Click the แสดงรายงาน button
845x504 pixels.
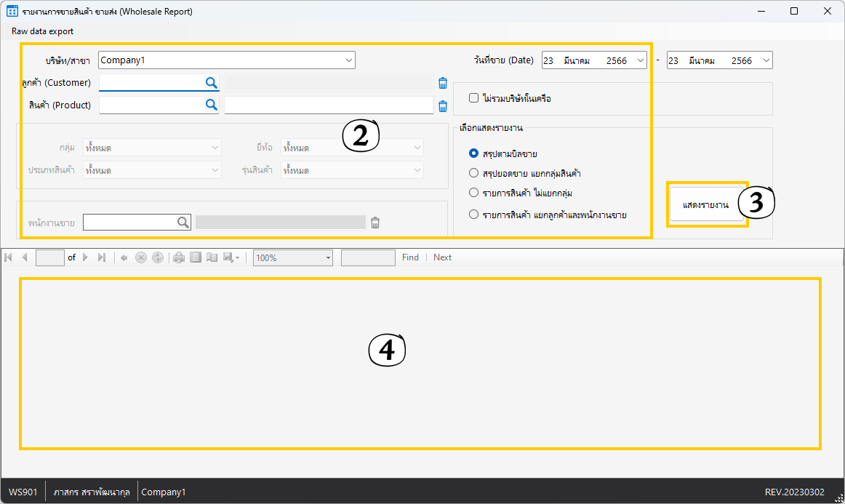tap(706, 205)
